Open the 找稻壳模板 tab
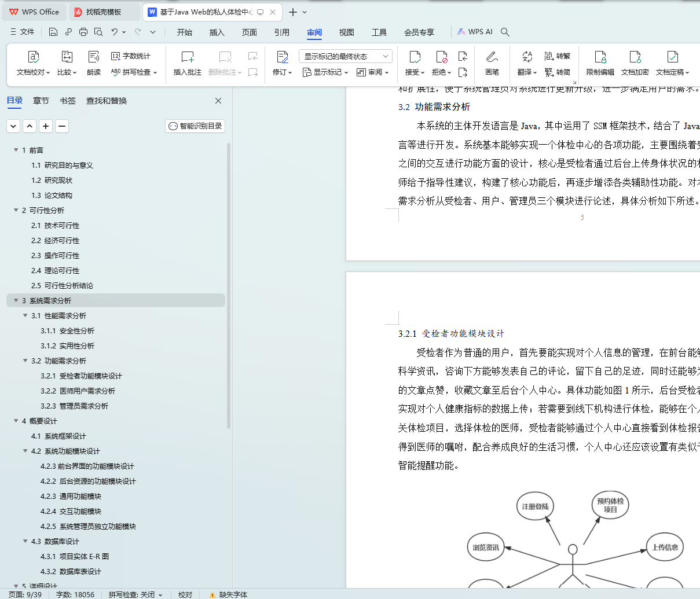700x599 pixels. pyautogui.click(x=104, y=12)
